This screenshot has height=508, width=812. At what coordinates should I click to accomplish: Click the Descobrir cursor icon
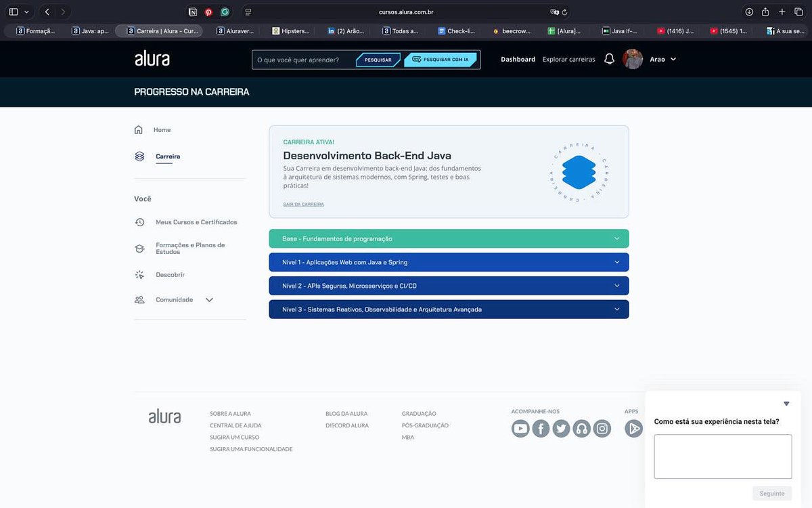tap(139, 275)
